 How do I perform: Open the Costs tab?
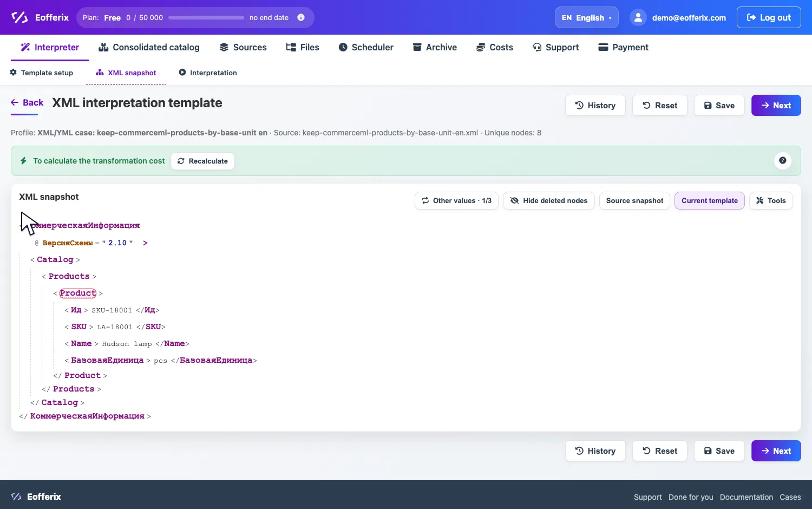pos(495,47)
